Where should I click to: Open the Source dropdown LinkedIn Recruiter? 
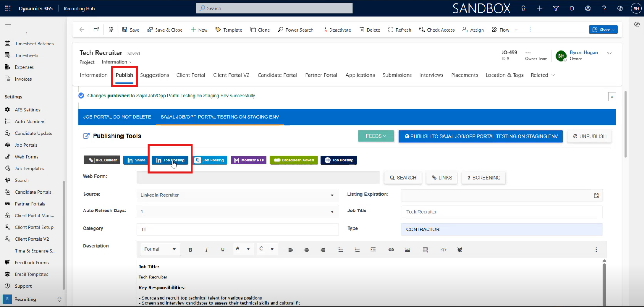(x=238, y=195)
